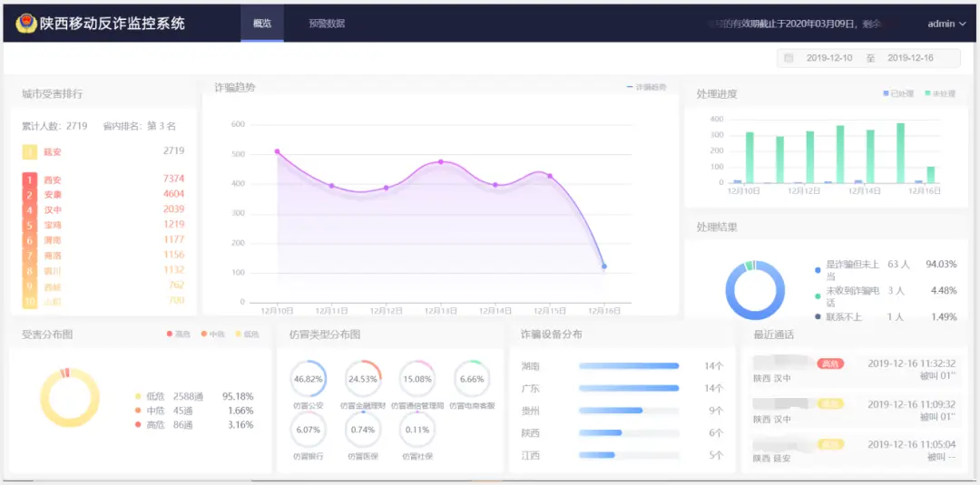The image size is (980, 485).
Task: Click the 贵州 device progress bar
Action: coord(629,411)
